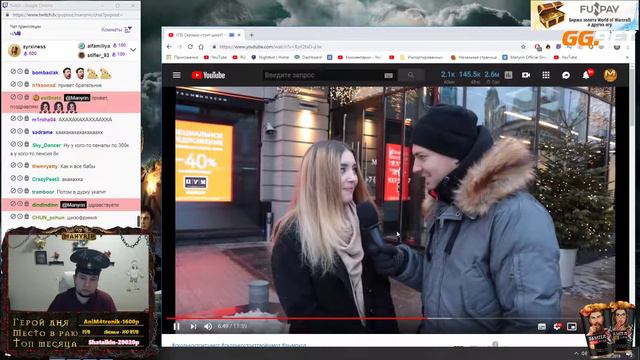
Task: Pause the YouTube video
Action: click(176, 326)
